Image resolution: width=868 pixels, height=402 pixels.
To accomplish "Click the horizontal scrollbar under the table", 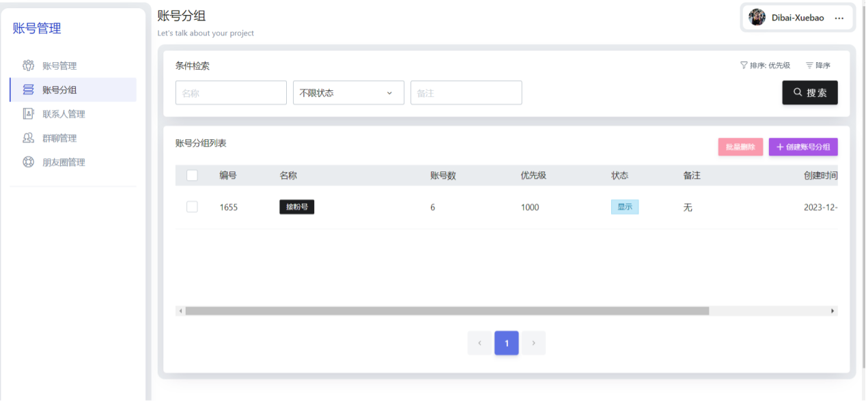I will point(447,311).
